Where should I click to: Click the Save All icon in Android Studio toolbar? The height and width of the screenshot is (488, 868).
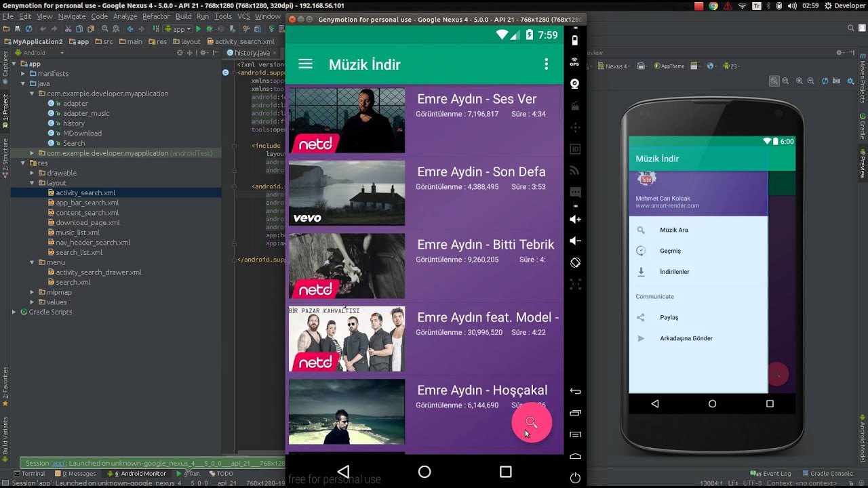coord(18,29)
